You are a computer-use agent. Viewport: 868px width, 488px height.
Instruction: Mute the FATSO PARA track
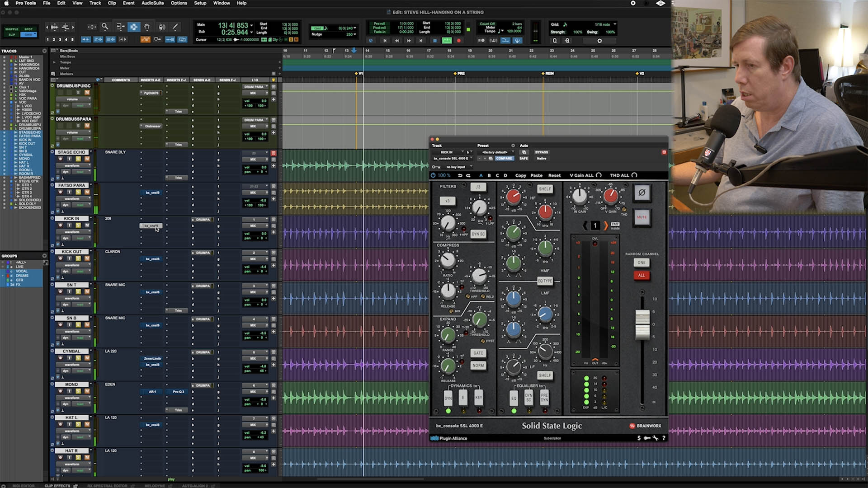(87, 192)
